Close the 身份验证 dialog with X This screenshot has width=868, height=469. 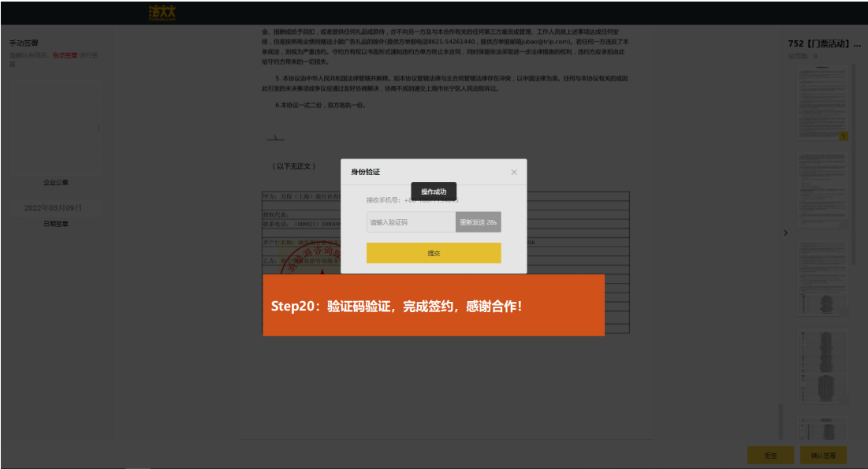[514, 172]
